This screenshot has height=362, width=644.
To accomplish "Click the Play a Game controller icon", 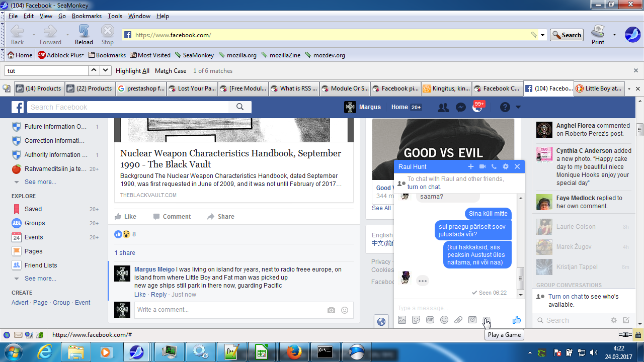I will 487,320.
